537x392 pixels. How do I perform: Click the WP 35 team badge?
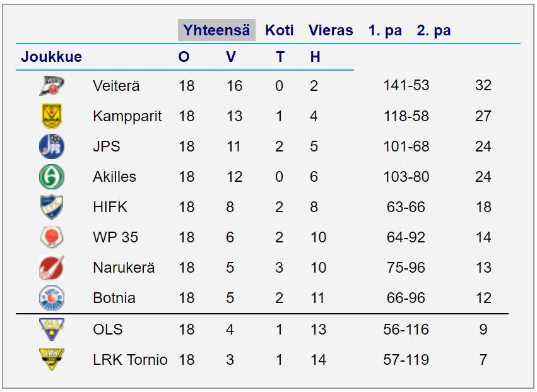(x=52, y=237)
